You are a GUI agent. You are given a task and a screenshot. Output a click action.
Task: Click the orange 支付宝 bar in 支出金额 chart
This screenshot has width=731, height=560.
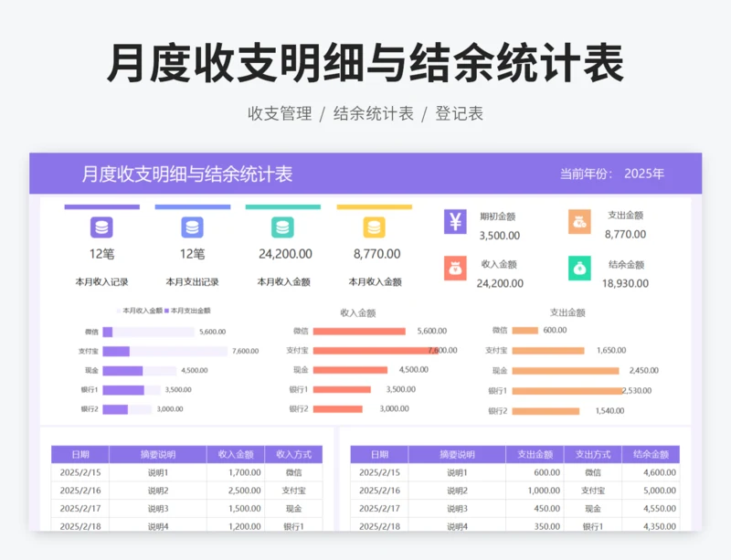(x=548, y=351)
